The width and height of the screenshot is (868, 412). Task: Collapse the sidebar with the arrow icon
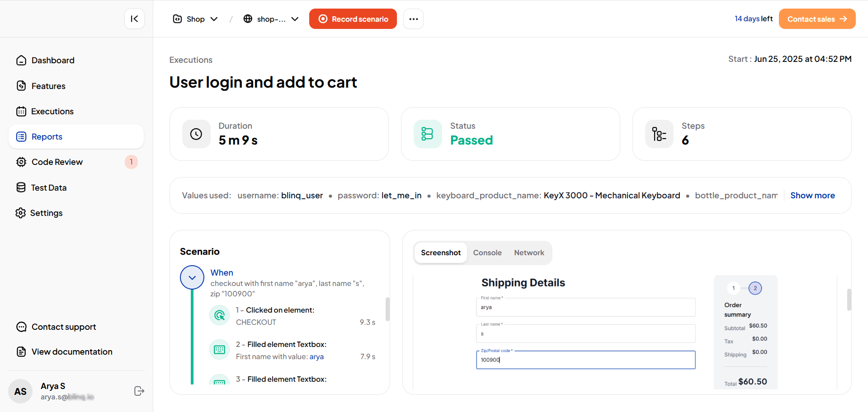pos(134,19)
